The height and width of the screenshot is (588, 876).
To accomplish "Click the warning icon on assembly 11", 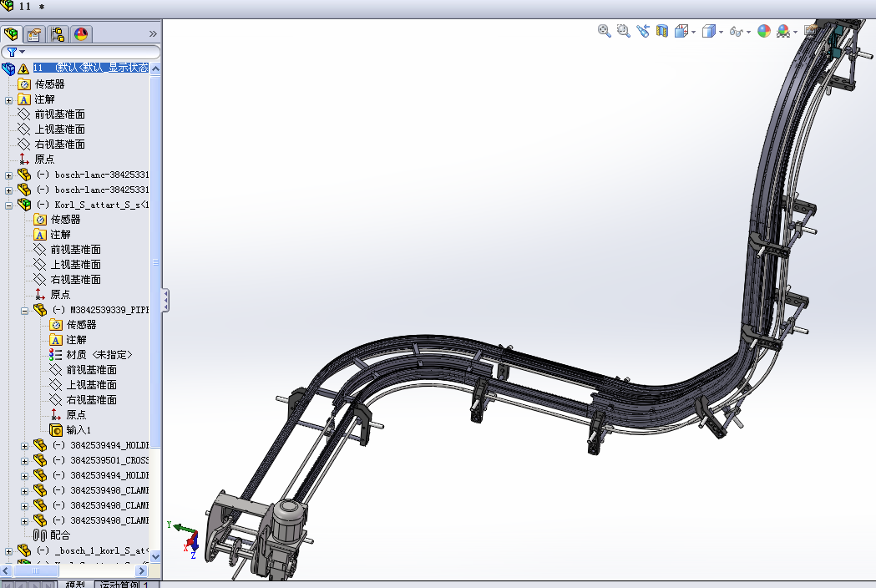I will pyautogui.click(x=23, y=68).
